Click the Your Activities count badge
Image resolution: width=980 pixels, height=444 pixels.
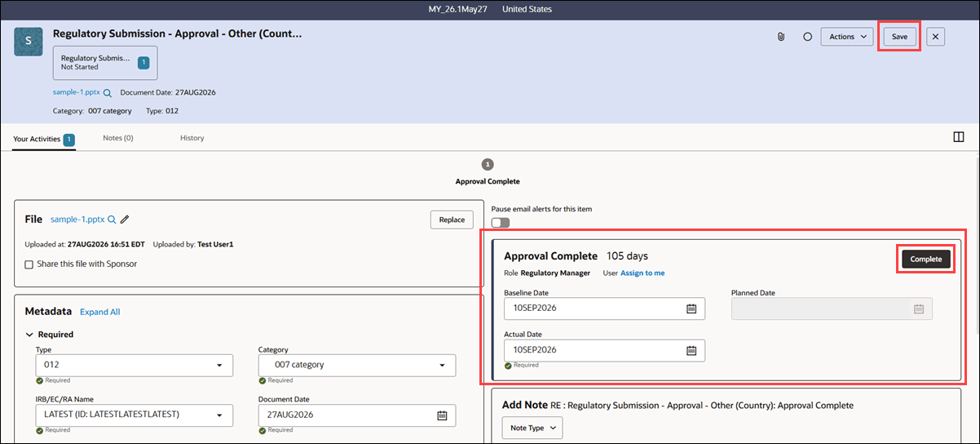69,140
